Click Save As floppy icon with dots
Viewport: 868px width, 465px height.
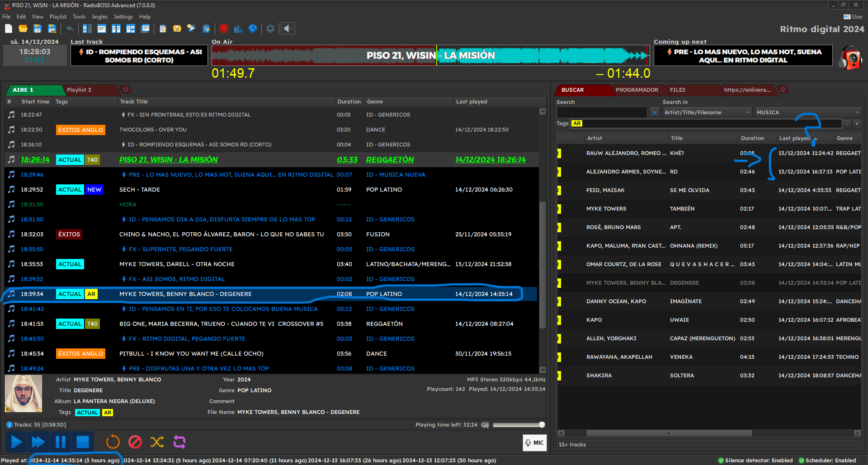(x=52, y=28)
